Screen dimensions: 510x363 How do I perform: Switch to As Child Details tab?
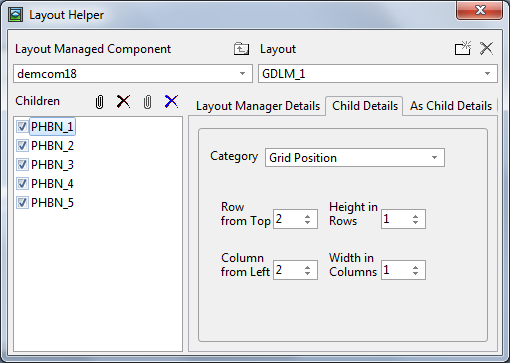[x=451, y=106]
